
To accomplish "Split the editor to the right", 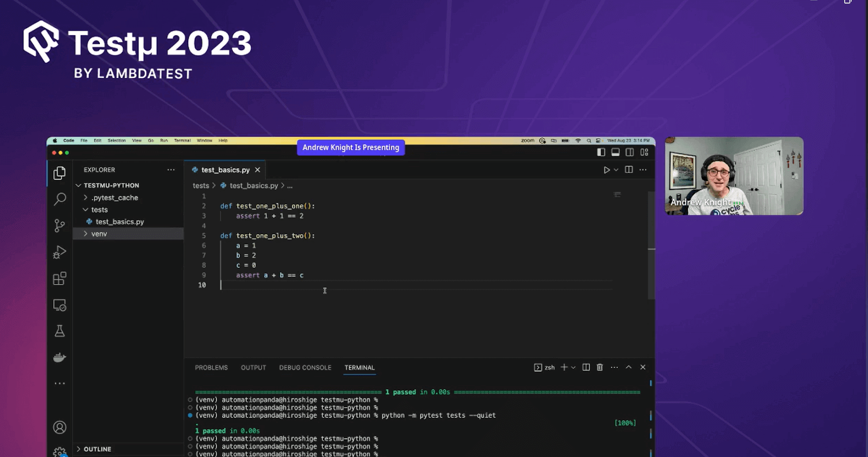I will (x=629, y=170).
